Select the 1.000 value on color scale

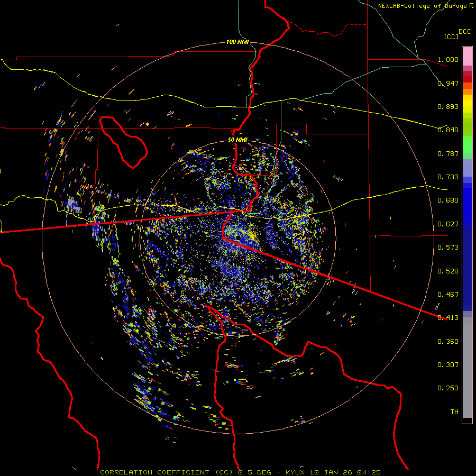coord(448,59)
